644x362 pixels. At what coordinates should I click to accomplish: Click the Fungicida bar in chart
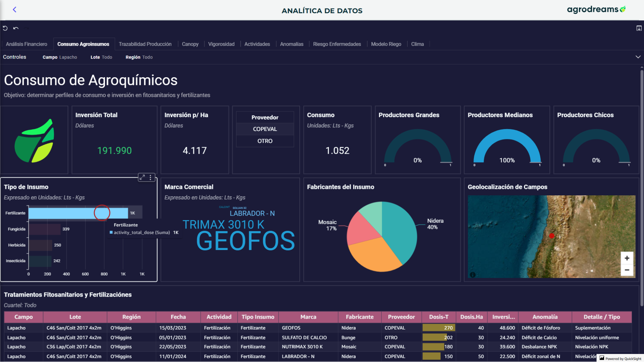pyautogui.click(x=45, y=229)
